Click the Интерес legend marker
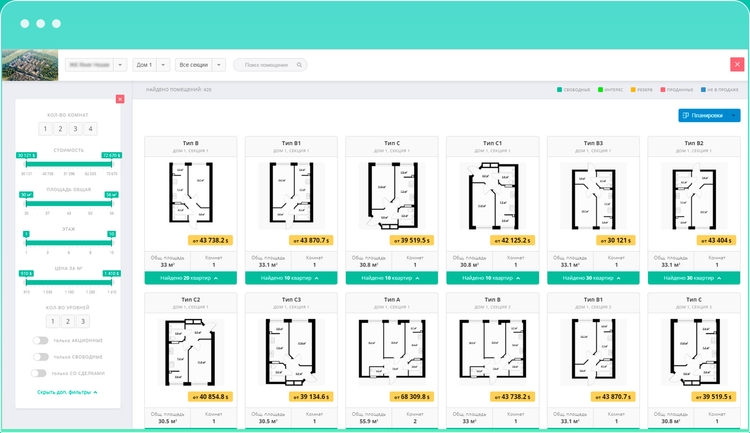750x433 pixels. tap(600, 90)
